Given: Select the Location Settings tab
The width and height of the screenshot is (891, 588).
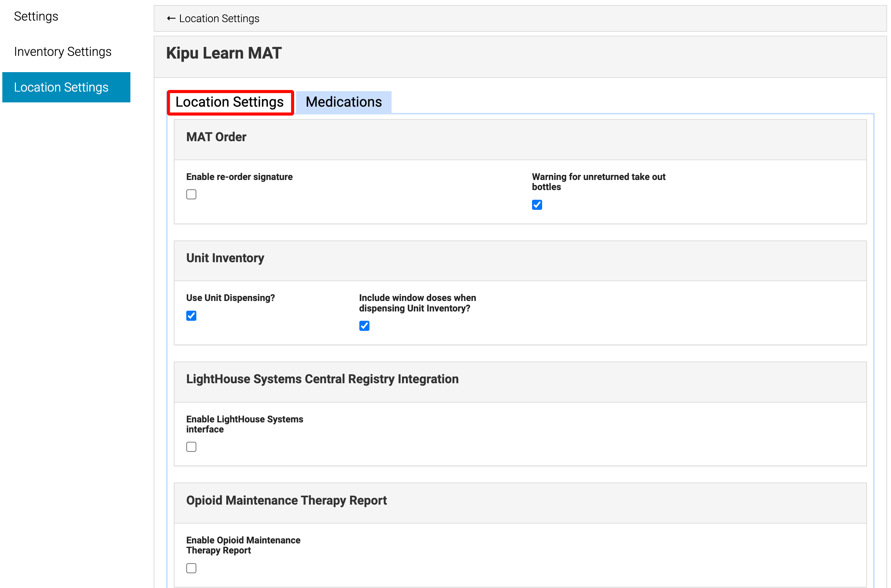Looking at the screenshot, I should [230, 102].
